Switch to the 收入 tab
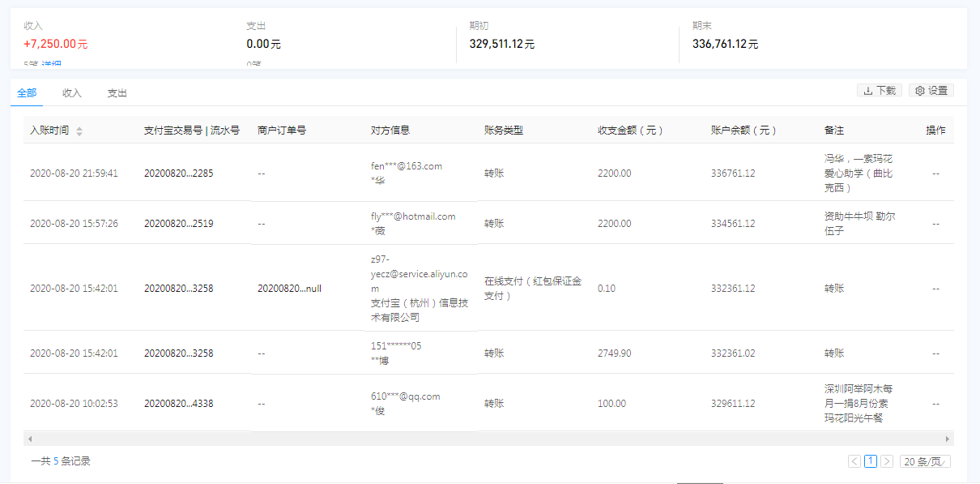The image size is (980, 484). pyautogui.click(x=72, y=93)
